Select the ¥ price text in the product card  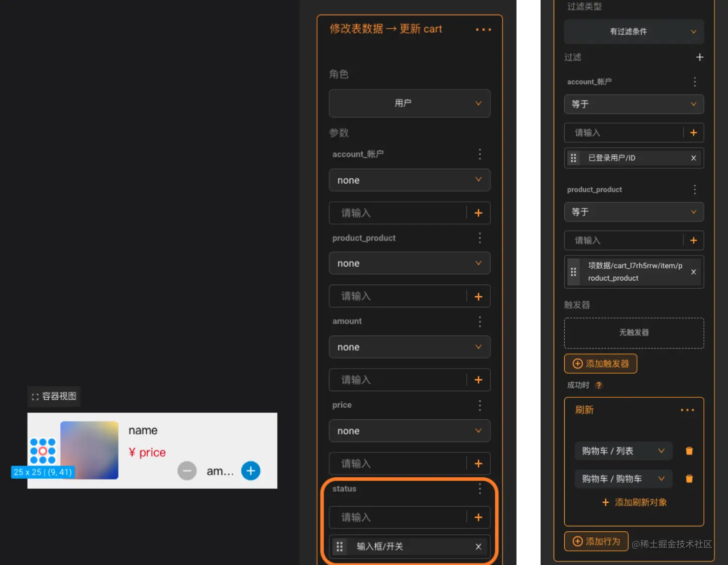click(147, 453)
